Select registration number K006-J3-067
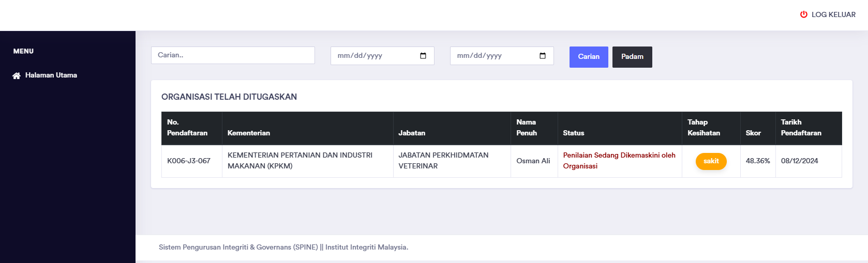This screenshot has width=868, height=263. (189, 161)
